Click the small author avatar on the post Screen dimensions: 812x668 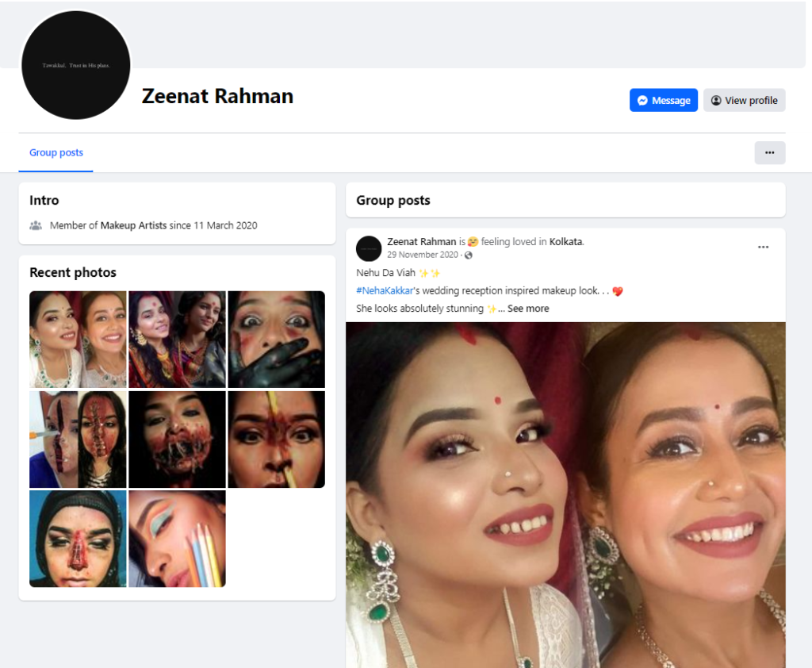369,248
